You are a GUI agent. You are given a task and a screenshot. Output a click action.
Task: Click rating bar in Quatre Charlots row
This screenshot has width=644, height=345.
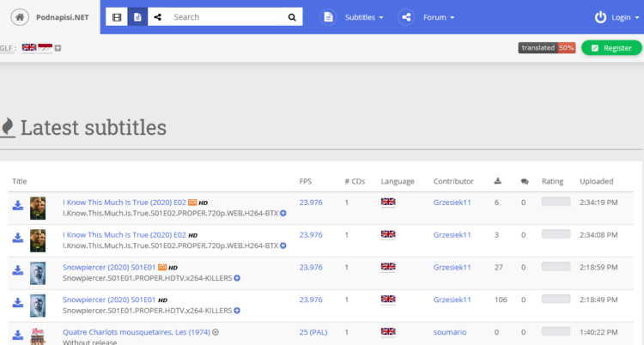[x=556, y=331]
